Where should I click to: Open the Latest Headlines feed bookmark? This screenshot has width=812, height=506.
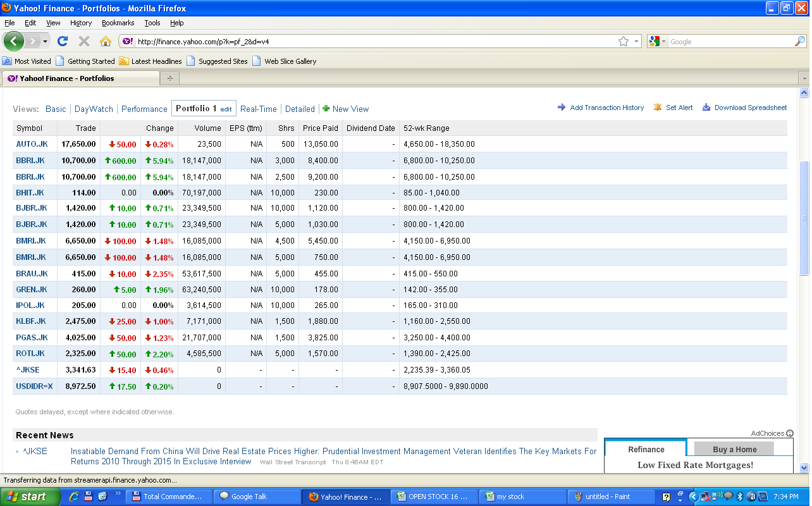click(x=151, y=61)
